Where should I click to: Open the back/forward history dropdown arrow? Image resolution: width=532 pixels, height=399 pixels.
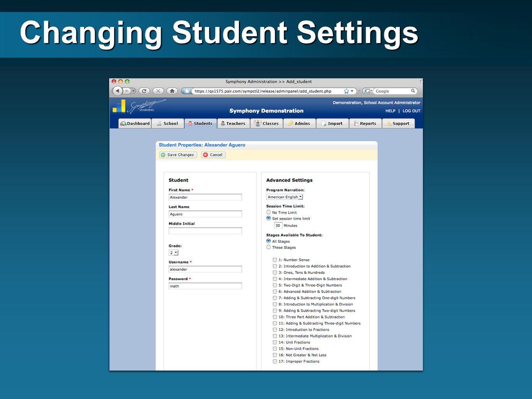point(133,91)
